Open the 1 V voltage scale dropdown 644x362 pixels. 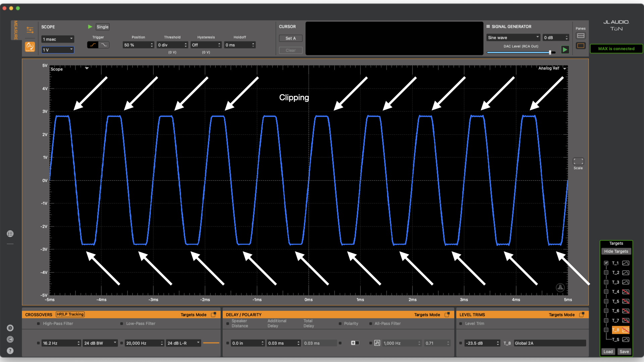coord(58,50)
